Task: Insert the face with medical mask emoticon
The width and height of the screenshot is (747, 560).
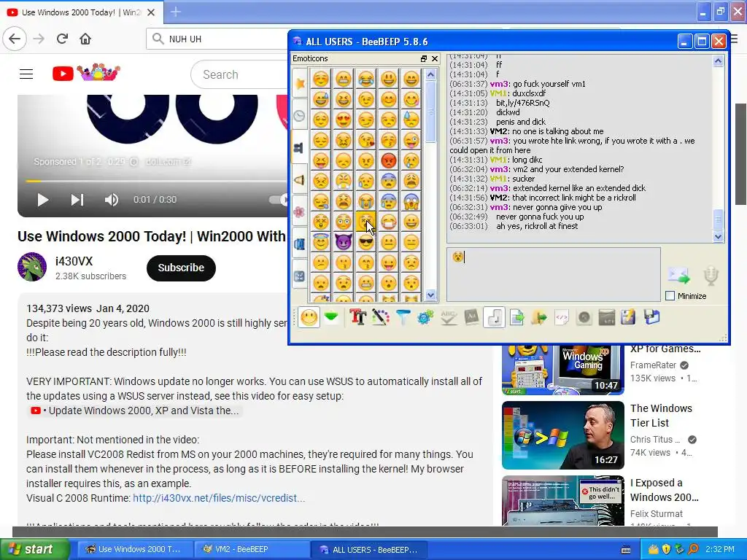Action: (389, 222)
